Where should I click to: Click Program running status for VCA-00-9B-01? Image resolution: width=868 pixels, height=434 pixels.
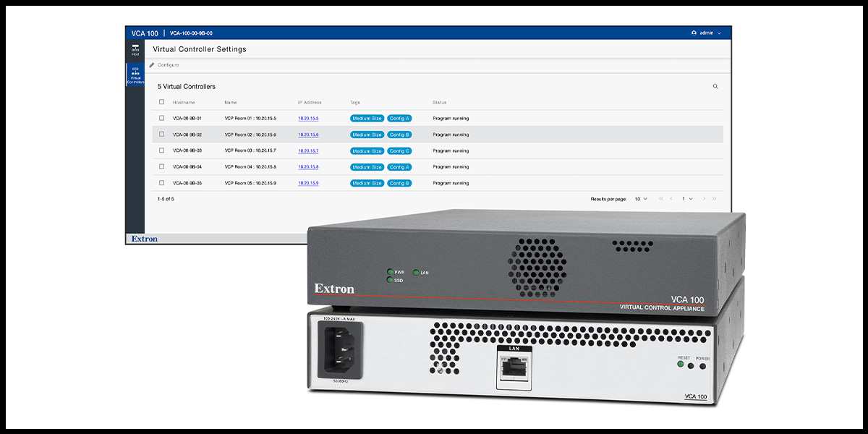451,118
